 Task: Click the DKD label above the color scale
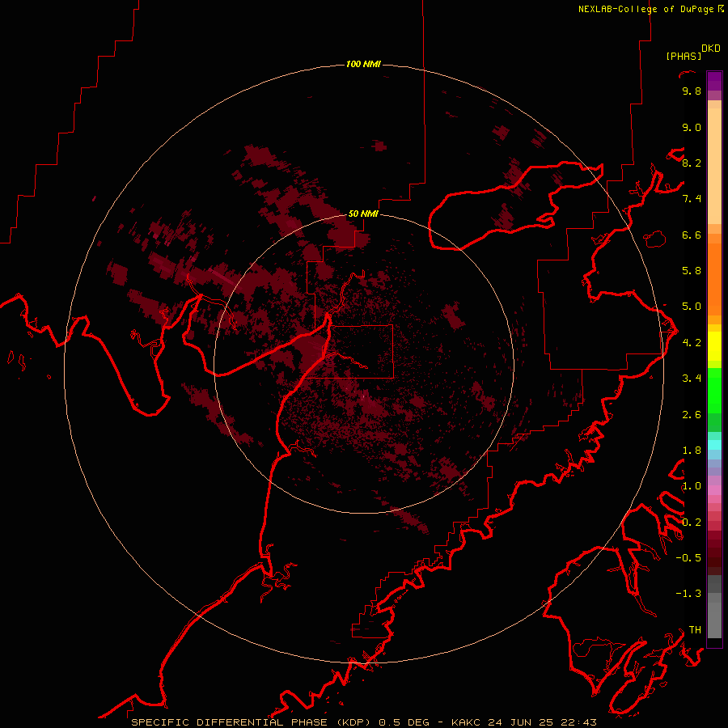point(711,49)
